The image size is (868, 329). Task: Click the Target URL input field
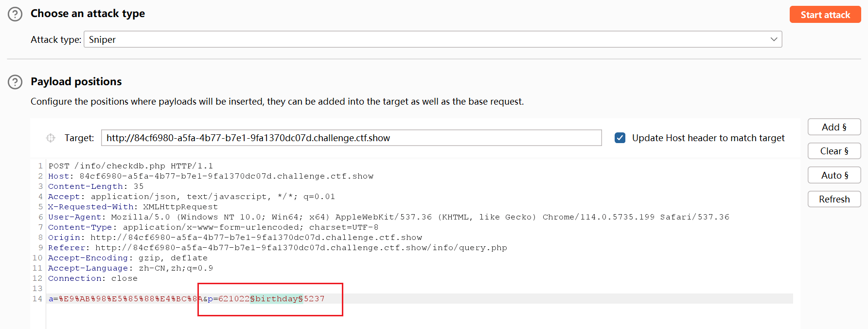coord(351,138)
